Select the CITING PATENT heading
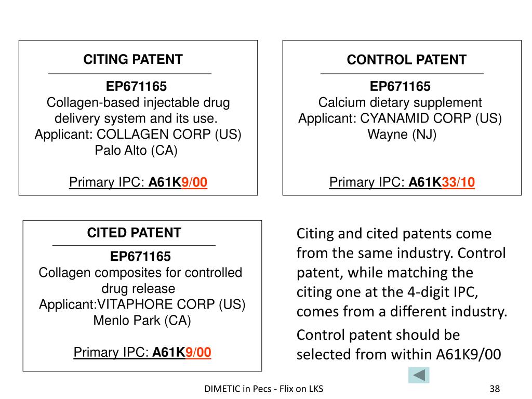This screenshot has height=399, width=532. click(x=133, y=60)
